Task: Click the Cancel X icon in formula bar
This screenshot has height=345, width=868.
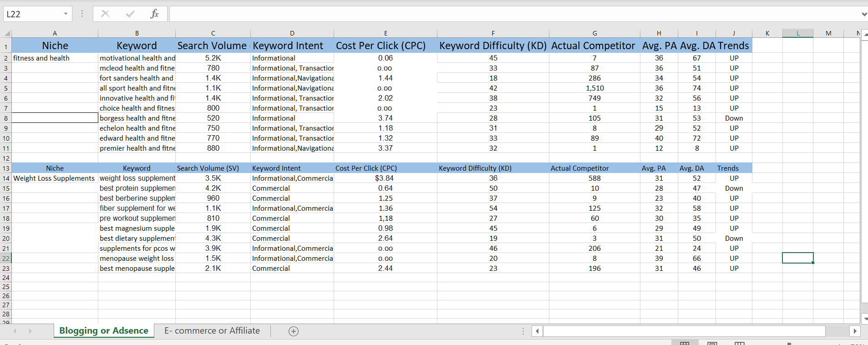Action: [x=105, y=14]
